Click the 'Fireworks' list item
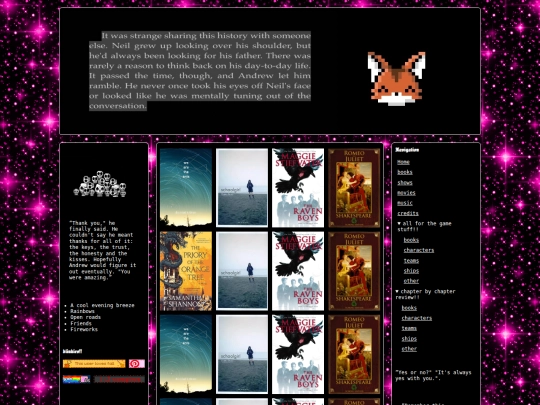 coord(84,330)
